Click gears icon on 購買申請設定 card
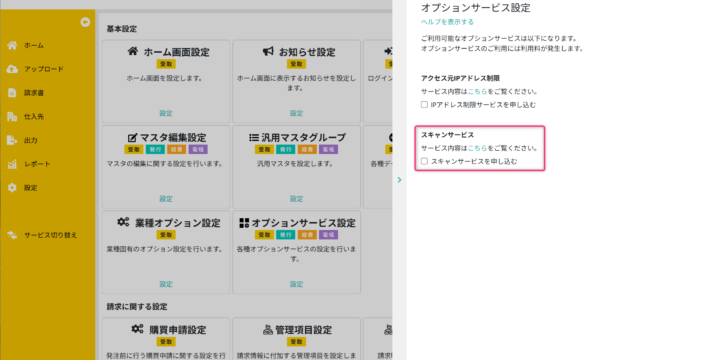This screenshot has width=720, height=360. click(x=137, y=329)
